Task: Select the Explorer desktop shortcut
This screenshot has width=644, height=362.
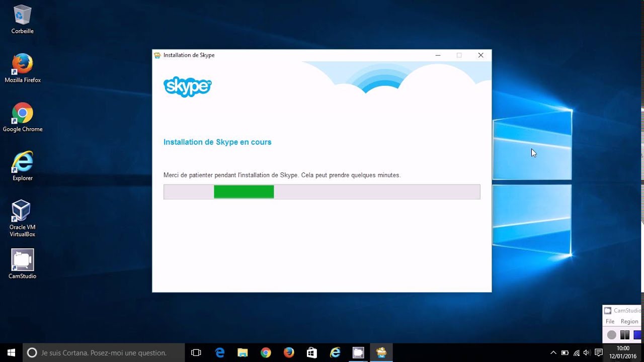Action: [x=23, y=166]
